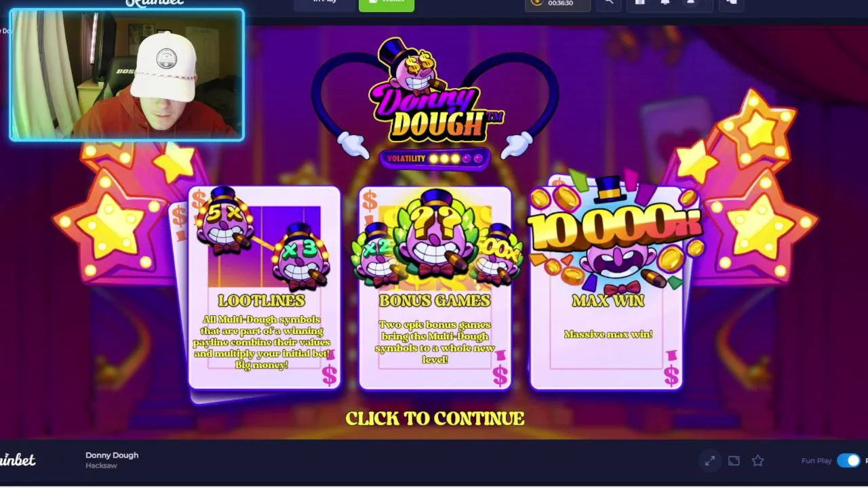Click the Donny Dough title in bottom bar
The width and height of the screenshot is (868, 488).
[x=112, y=455]
